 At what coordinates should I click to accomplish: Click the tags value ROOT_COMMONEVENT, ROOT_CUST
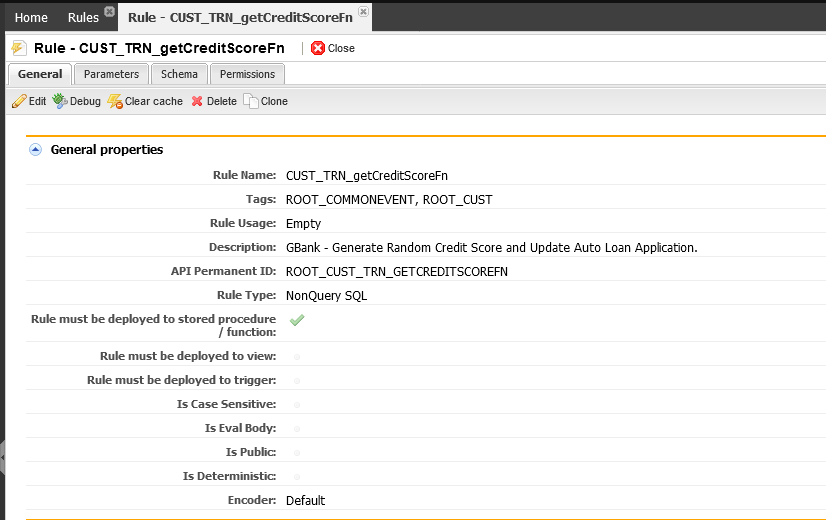click(389, 200)
